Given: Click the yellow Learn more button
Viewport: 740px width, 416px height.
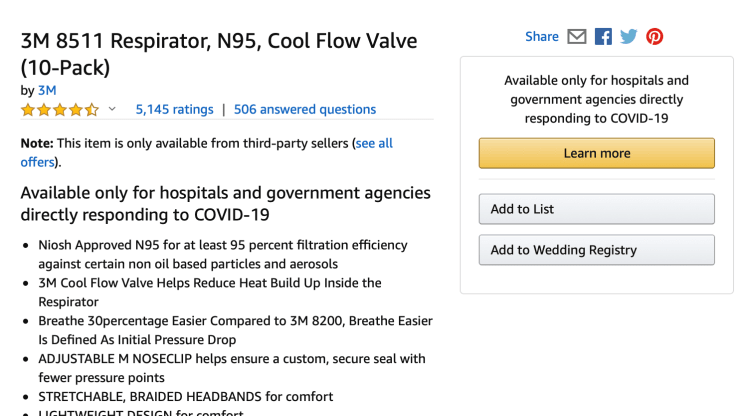Looking at the screenshot, I should pos(597,153).
